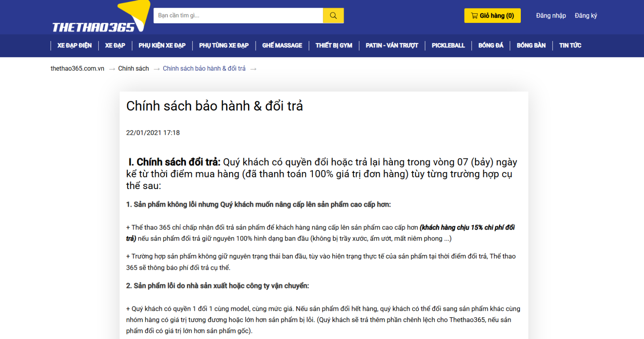The image size is (644, 339).
Task: Open the XE ĐẠP menu item
Action: [x=115, y=45]
